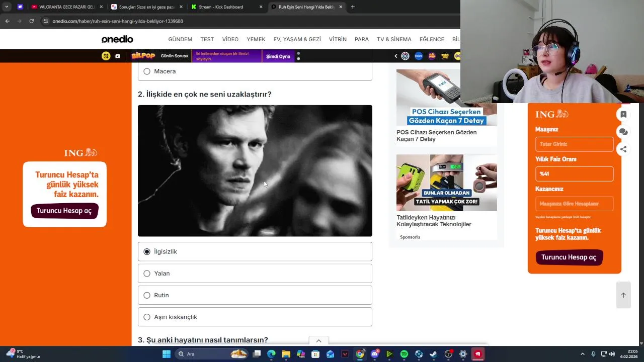Click the Kazancınız result field

coord(575,204)
